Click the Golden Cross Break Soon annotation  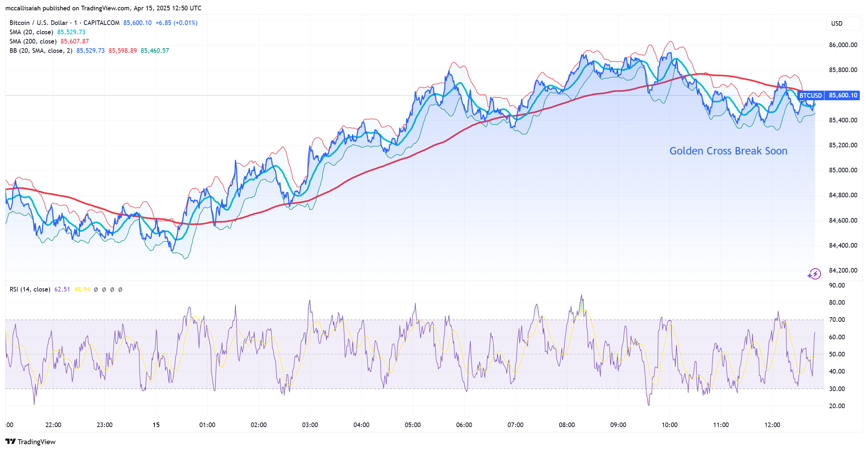728,151
